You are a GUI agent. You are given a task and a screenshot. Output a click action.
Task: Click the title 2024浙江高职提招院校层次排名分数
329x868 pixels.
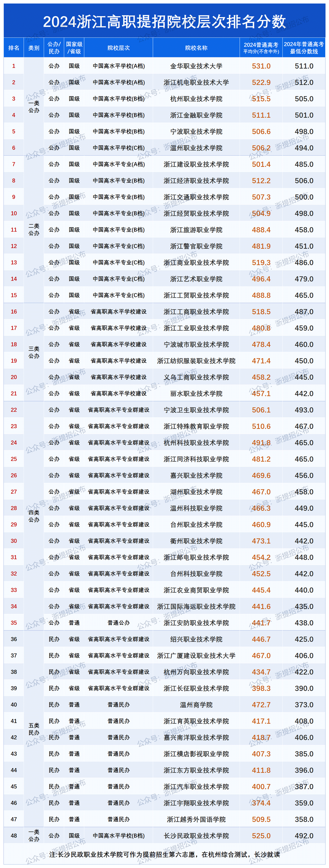(x=164, y=22)
